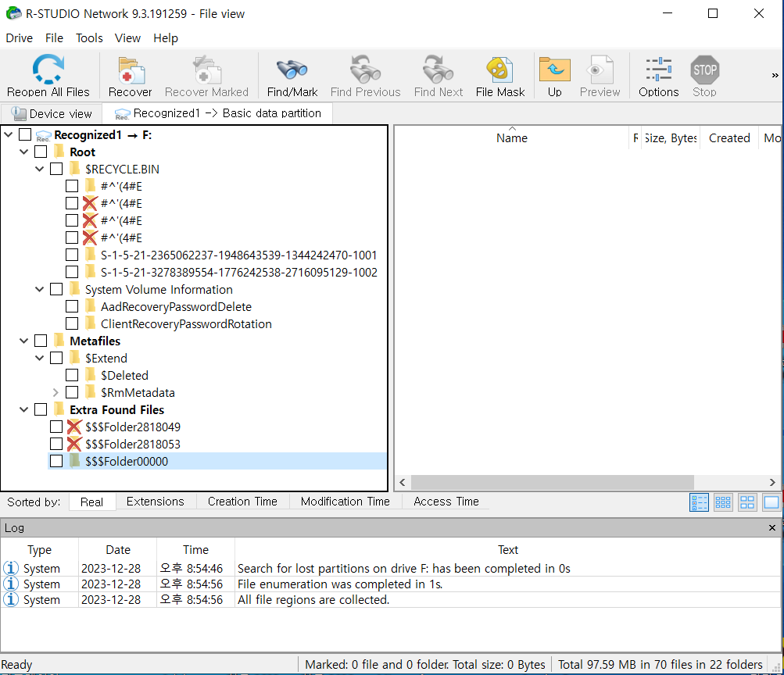Switch to details list view icon

(699, 502)
